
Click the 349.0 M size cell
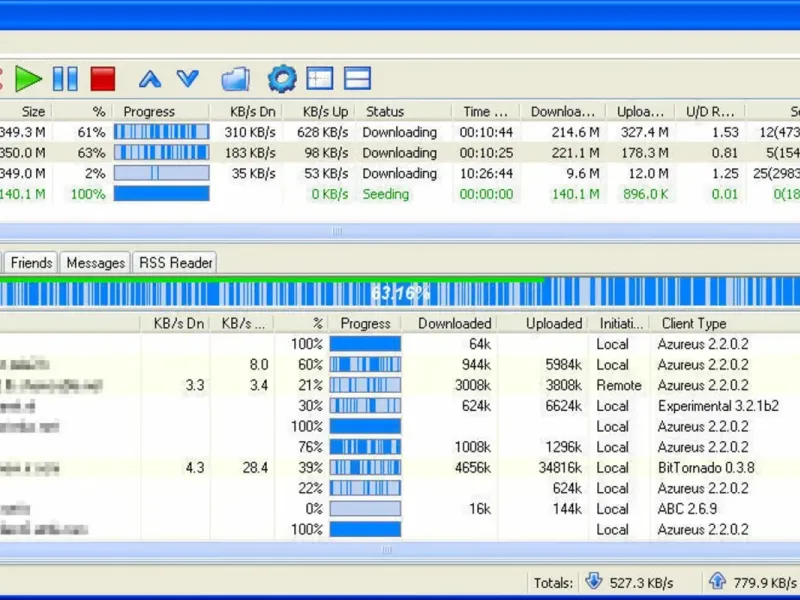[x=22, y=173]
